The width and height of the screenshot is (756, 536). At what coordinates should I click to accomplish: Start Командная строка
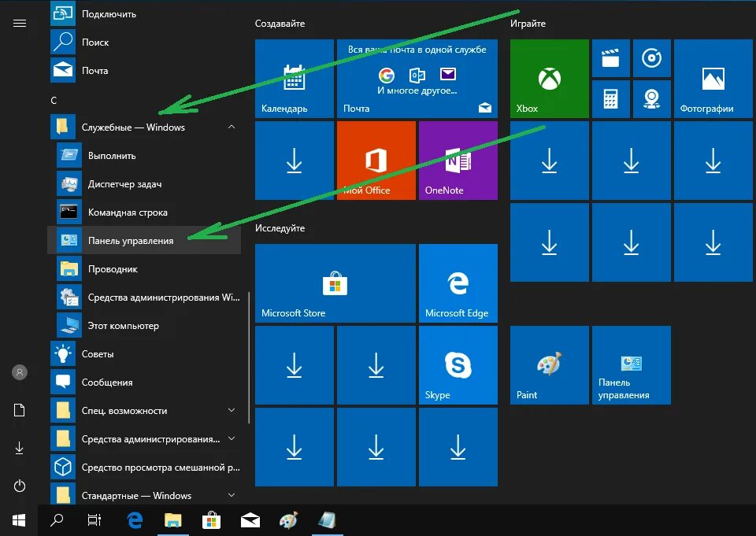(144, 212)
